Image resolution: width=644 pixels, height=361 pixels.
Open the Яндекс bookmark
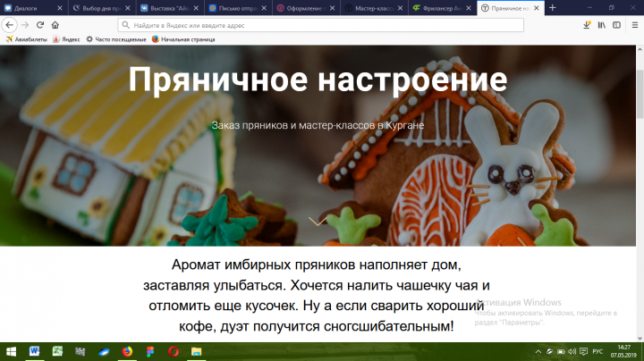(x=66, y=39)
